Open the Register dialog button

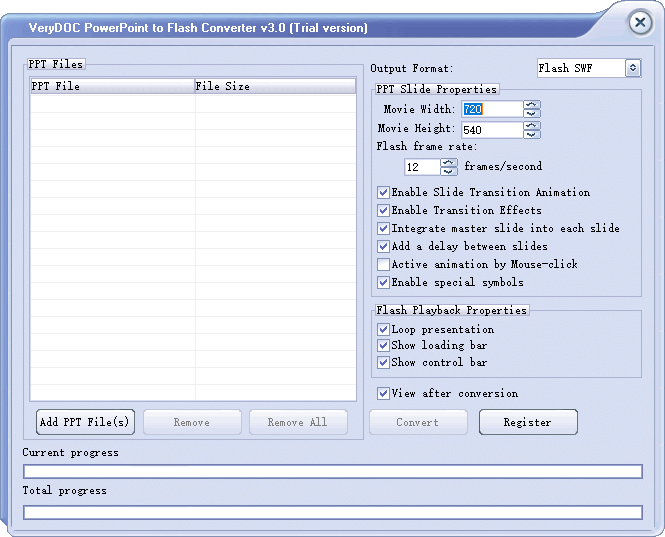[528, 422]
